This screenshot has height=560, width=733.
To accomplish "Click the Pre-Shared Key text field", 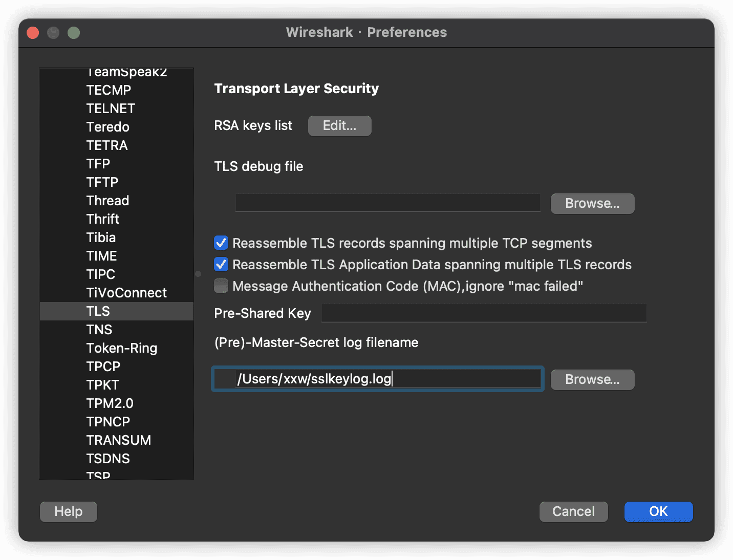I will (484, 313).
